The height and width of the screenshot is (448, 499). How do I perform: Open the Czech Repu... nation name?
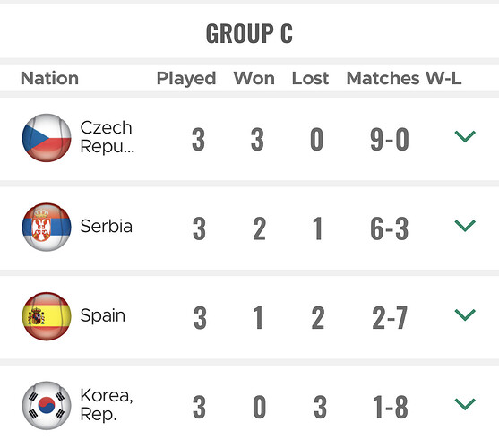coord(107,137)
